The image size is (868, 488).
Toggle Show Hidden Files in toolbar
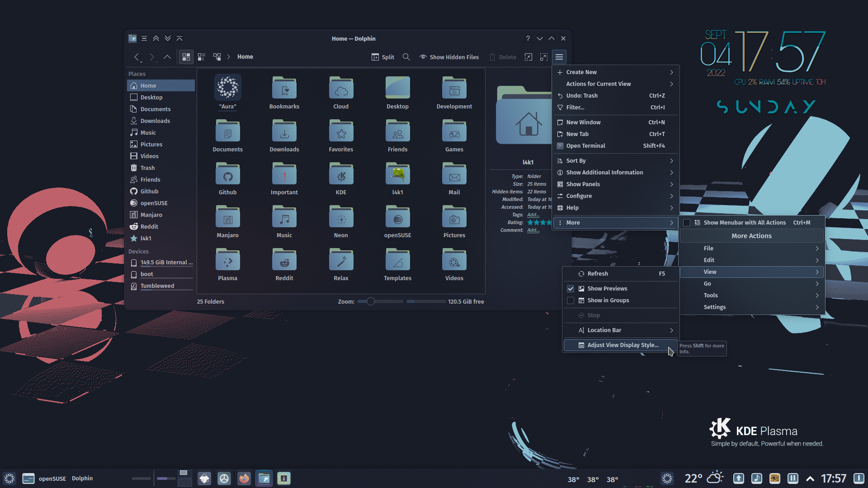coord(449,57)
